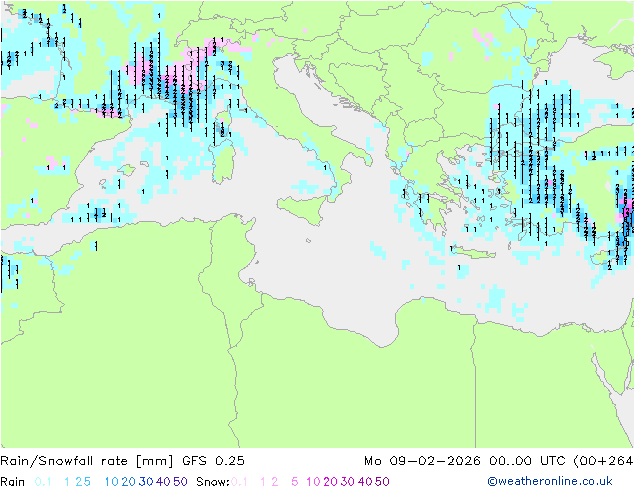Image resolution: width=634 pixels, height=490 pixels.
Task: Pick the Rain legend 0.1 color value
Action: click(43, 482)
